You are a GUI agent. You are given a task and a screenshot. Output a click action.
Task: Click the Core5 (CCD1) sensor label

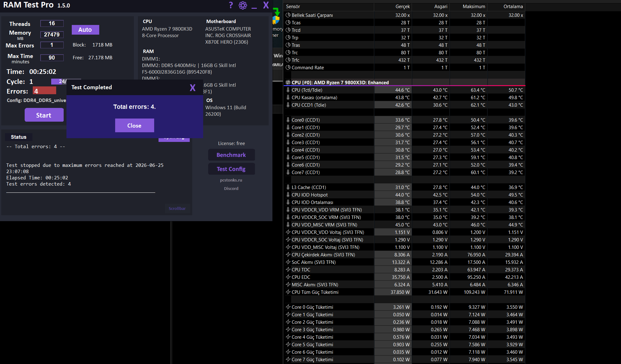pos(306,157)
